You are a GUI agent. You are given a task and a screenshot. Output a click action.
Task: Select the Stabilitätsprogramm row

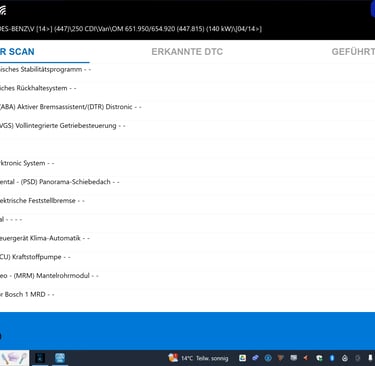click(x=187, y=69)
